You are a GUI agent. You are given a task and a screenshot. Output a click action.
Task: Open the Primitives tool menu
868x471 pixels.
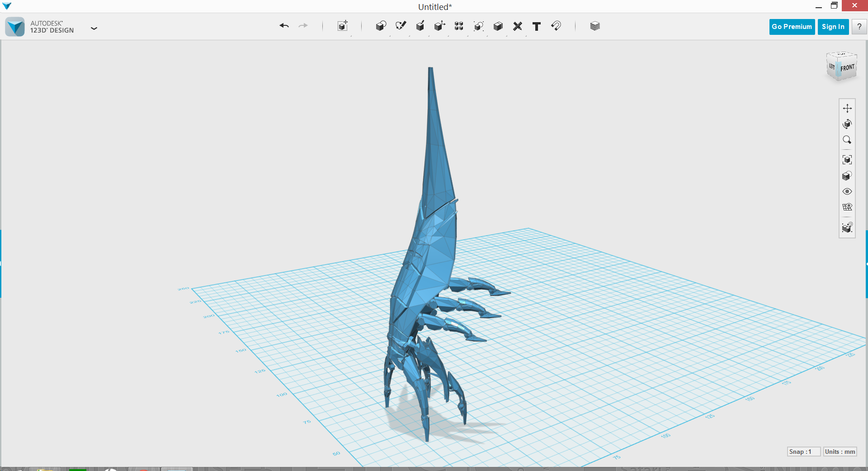381,26
